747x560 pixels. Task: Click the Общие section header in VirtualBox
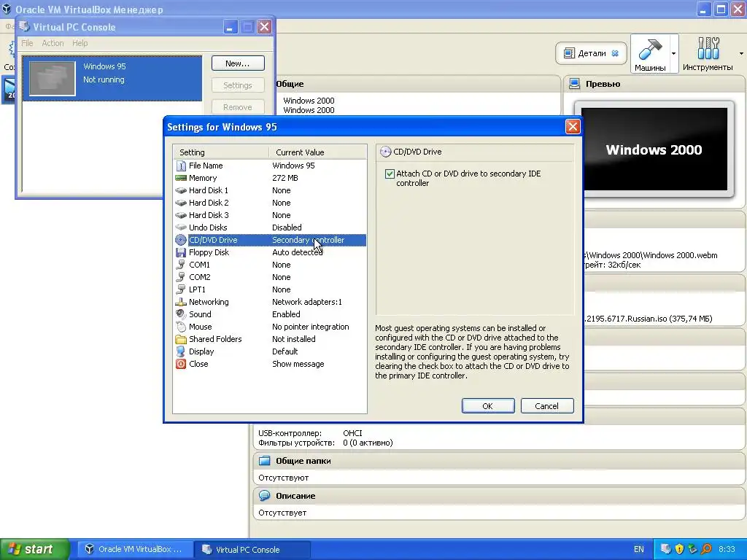[290, 84]
